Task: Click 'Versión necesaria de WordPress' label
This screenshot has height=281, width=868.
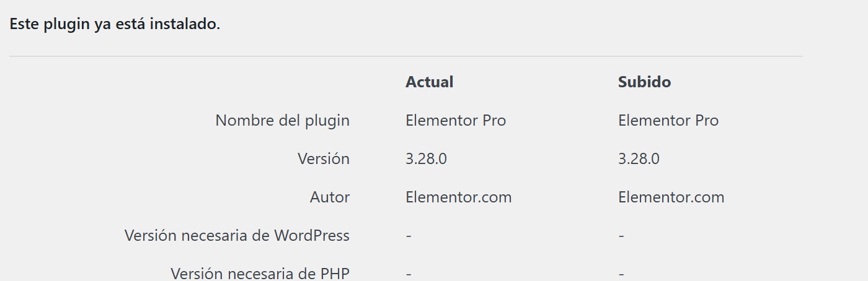Action: click(x=237, y=236)
